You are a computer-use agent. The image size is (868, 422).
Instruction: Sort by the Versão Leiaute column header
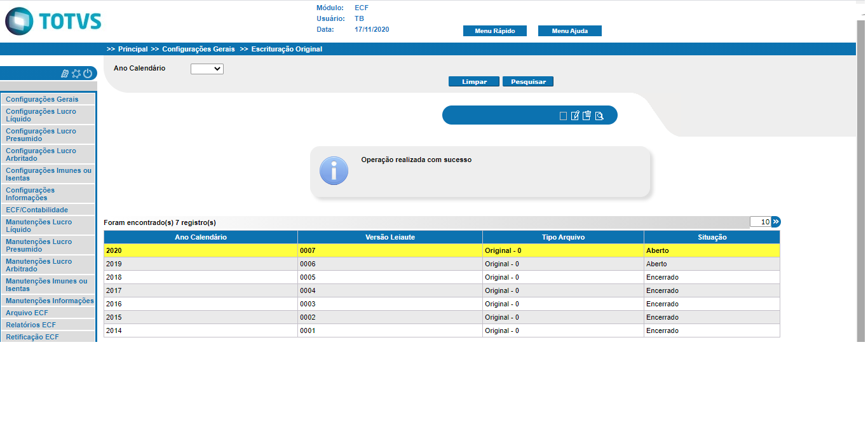(390, 237)
